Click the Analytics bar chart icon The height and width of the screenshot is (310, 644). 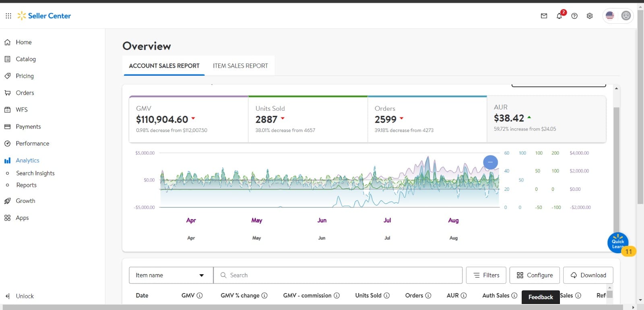tap(7, 161)
